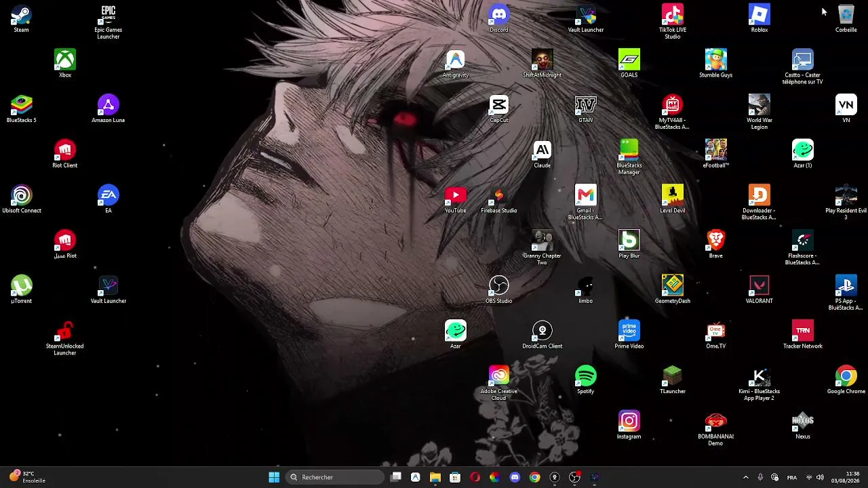Select the Prime Video desktop icon
The width and height of the screenshot is (868, 488).
tap(629, 335)
